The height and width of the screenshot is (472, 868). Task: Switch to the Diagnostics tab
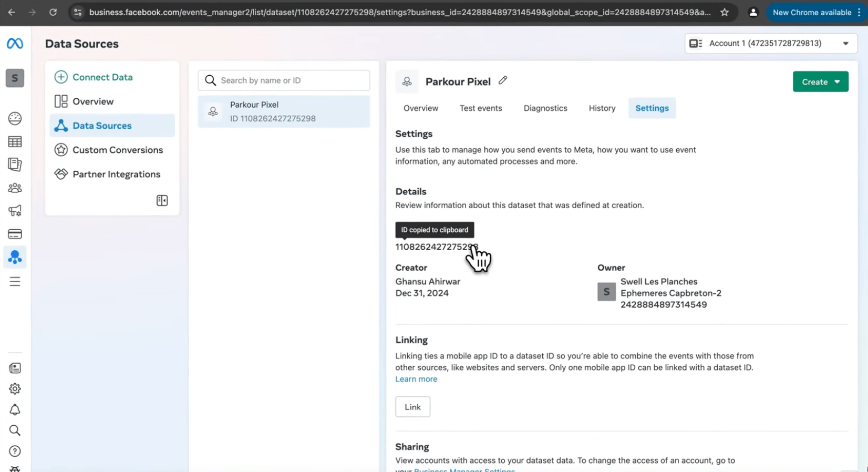coord(545,108)
